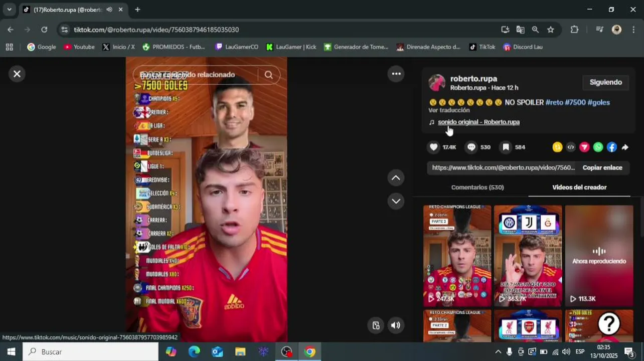Bookmark this page with the star icon
Viewport: 644px width, 361px height.
tap(550, 30)
